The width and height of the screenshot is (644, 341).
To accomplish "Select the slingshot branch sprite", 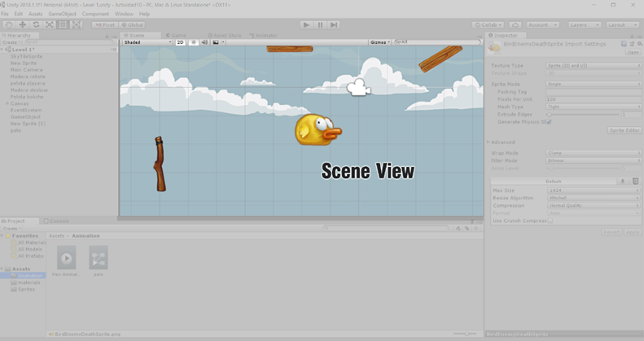I will pos(160,164).
